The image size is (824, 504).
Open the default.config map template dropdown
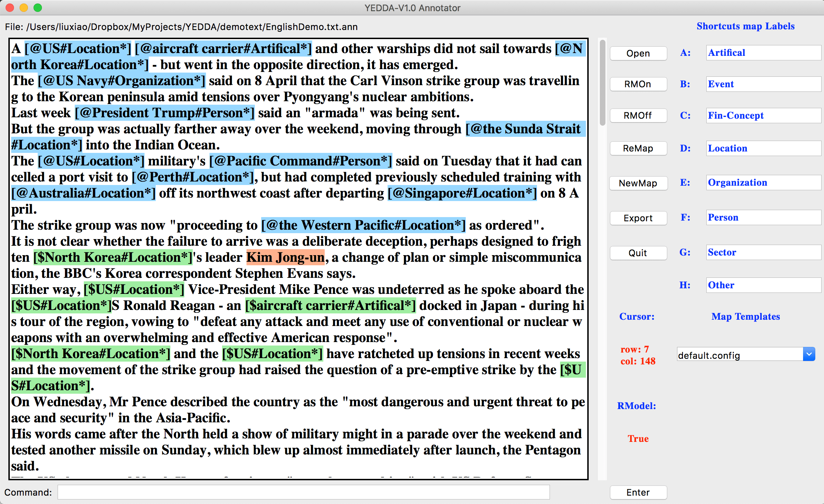pos(809,355)
